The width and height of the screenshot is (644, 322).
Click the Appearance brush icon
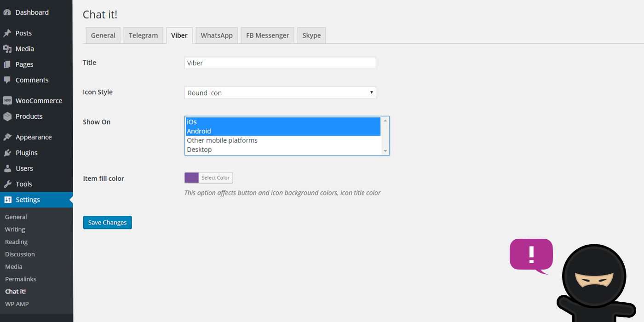(7, 137)
